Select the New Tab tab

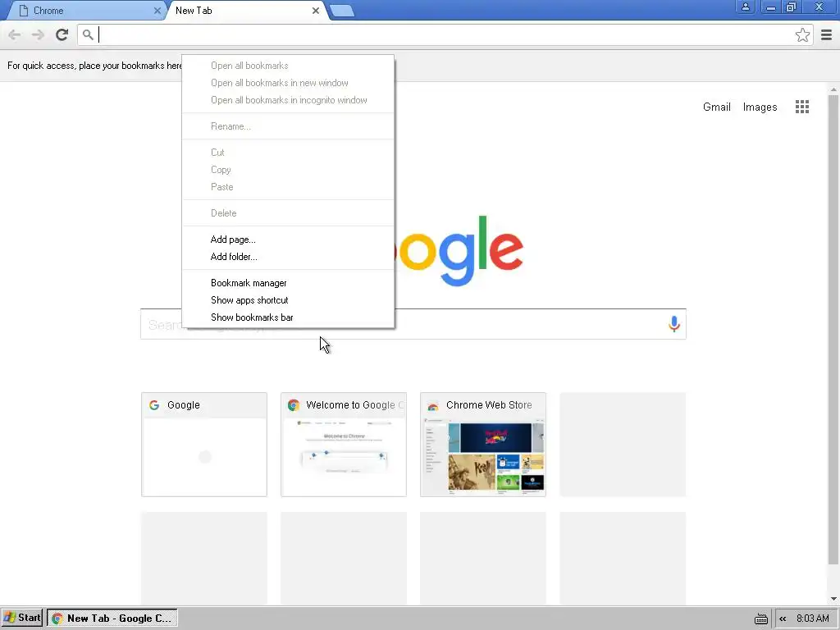[246, 11]
